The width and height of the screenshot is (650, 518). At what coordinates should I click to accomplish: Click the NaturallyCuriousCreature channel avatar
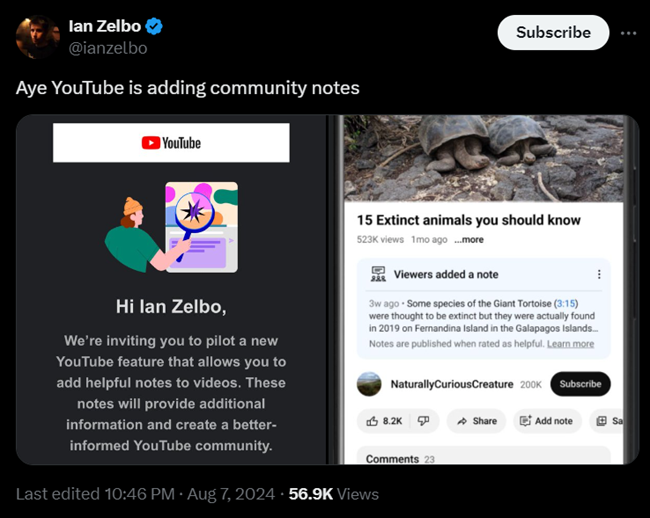coord(369,384)
